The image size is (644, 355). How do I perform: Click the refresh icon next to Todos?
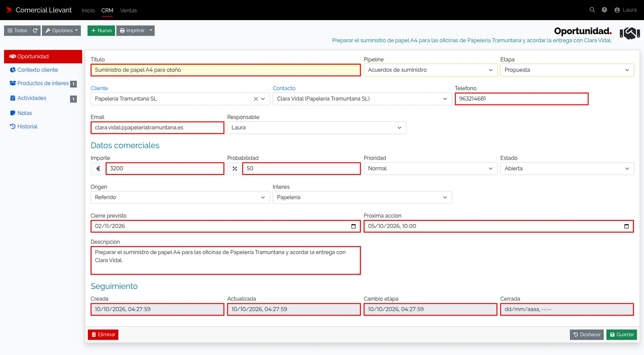35,31
